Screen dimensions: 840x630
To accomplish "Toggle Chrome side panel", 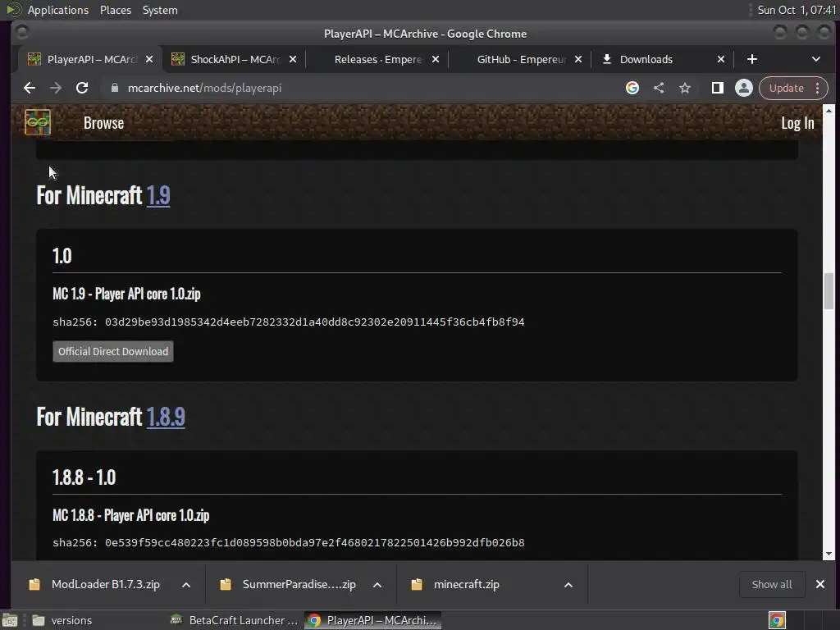I will click(717, 88).
